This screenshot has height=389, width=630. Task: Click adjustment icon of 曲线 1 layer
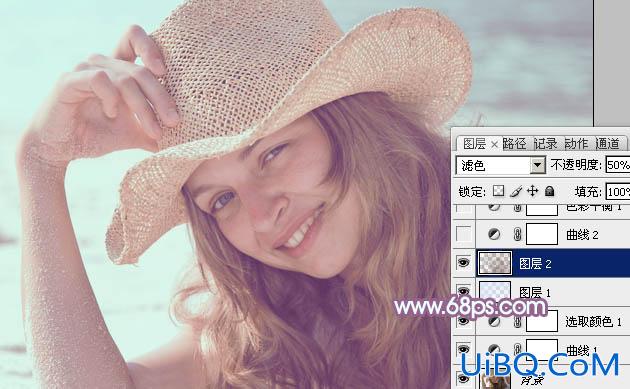pos(494,349)
